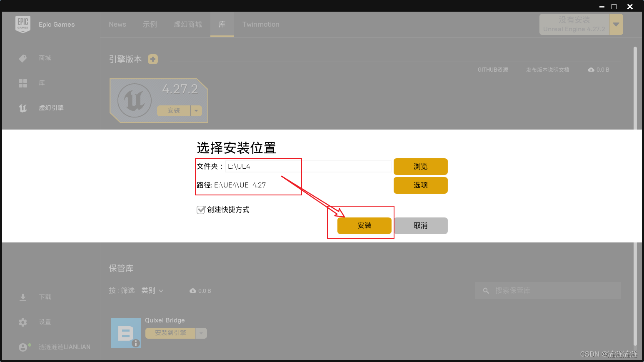Click info badge on Quixel Bridge thumbnail
This screenshot has height=362, width=644.
click(x=136, y=343)
